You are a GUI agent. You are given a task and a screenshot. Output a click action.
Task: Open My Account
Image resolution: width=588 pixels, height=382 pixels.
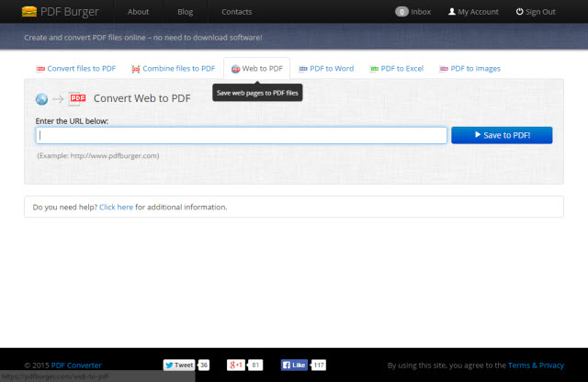click(478, 12)
